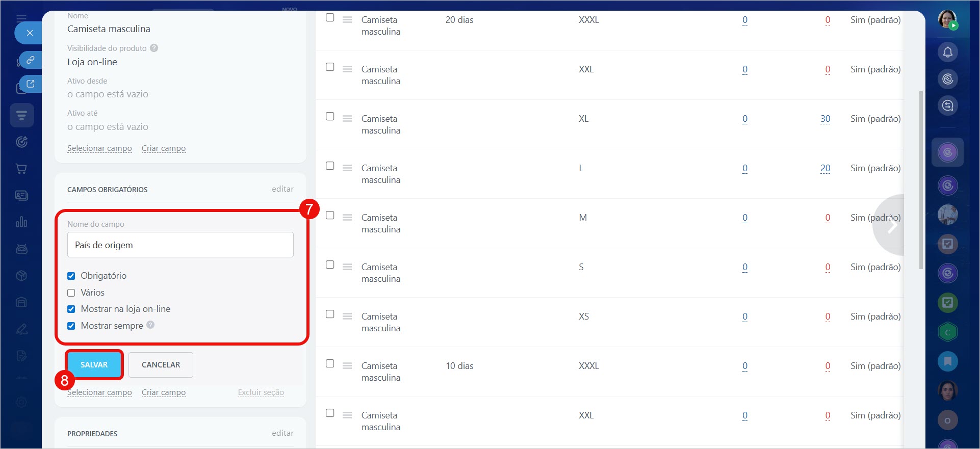Click the help icon beside Mostrar sempre
This screenshot has width=980, height=449.
[150, 325]
